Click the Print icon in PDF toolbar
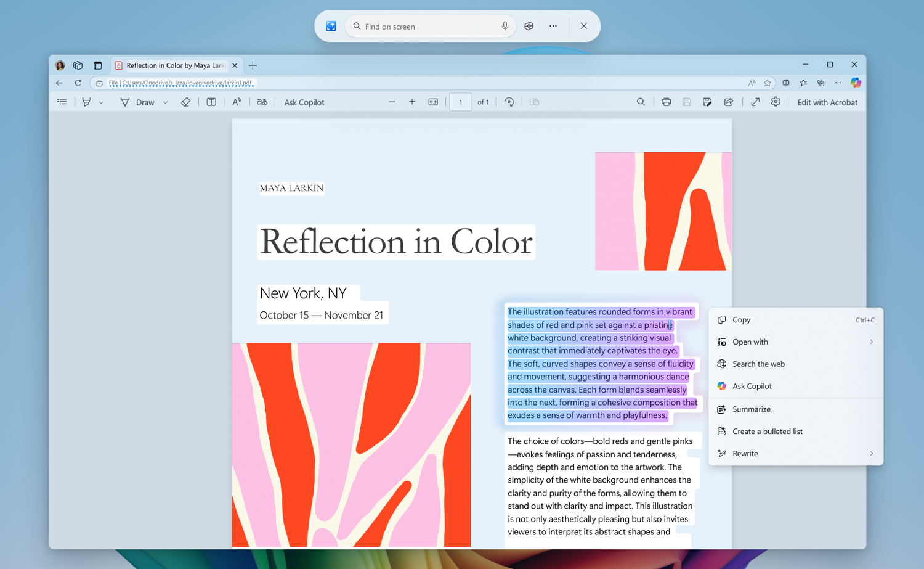 [x=666, y=102]
